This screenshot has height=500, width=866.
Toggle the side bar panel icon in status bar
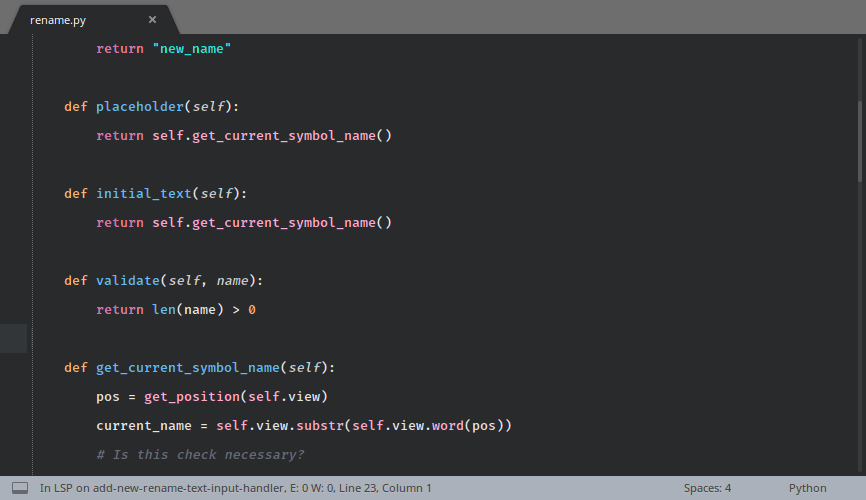click(x=20, y=488)
